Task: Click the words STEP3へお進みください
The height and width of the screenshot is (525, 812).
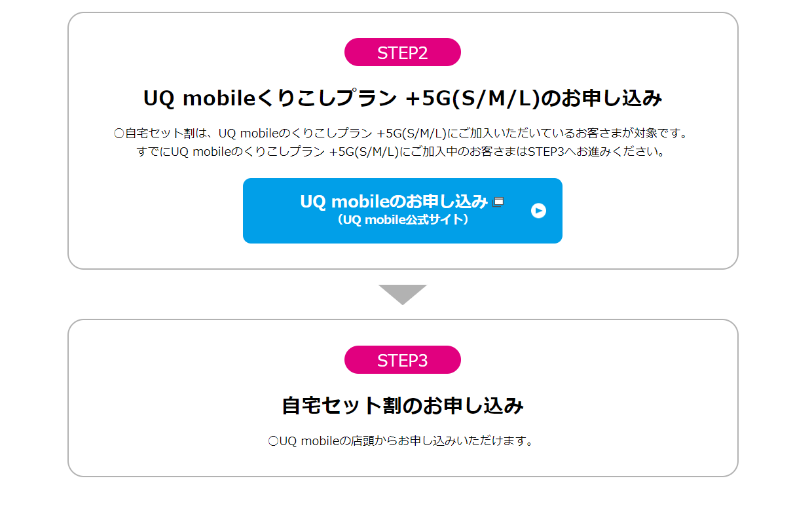Action: coord(599,153)
